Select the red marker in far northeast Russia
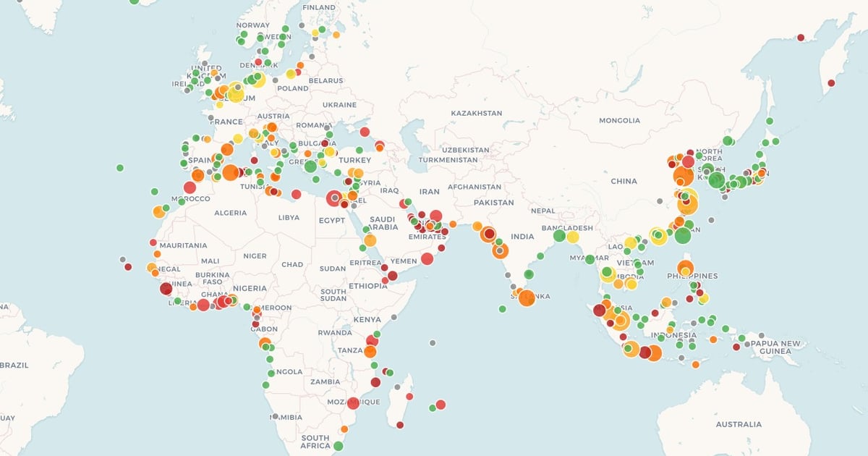Image resolution: width=868 pixels, height=456 pixels. tap(801, 38)
